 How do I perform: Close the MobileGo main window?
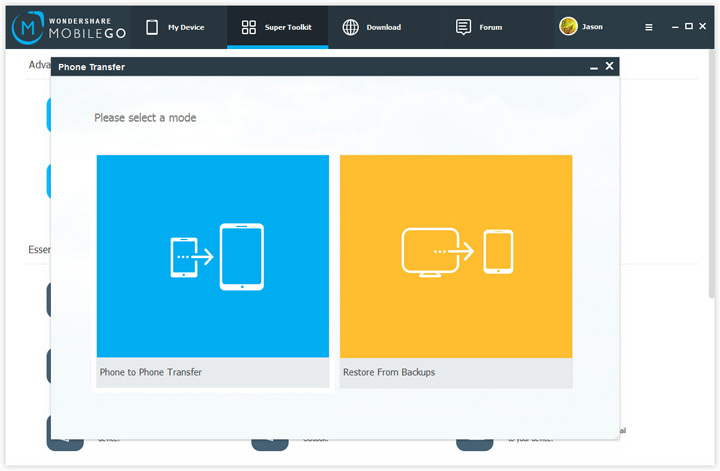pos(703,26)
